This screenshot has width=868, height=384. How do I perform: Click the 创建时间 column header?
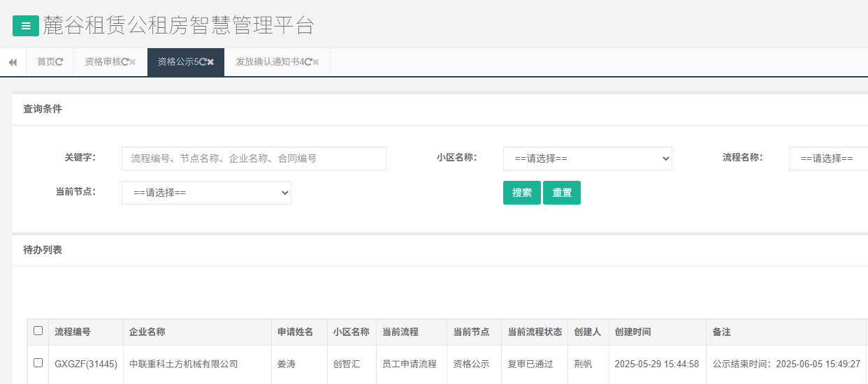pyautogui.click(x=632, y=332)
